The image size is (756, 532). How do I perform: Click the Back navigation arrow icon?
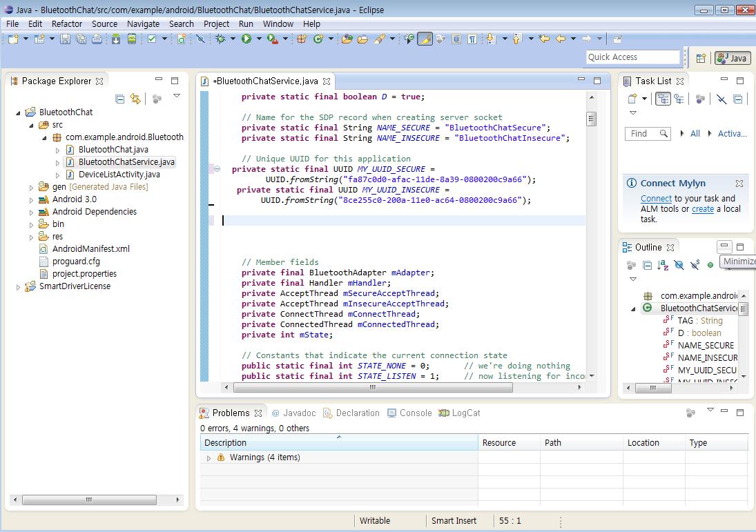click(560, 39)
